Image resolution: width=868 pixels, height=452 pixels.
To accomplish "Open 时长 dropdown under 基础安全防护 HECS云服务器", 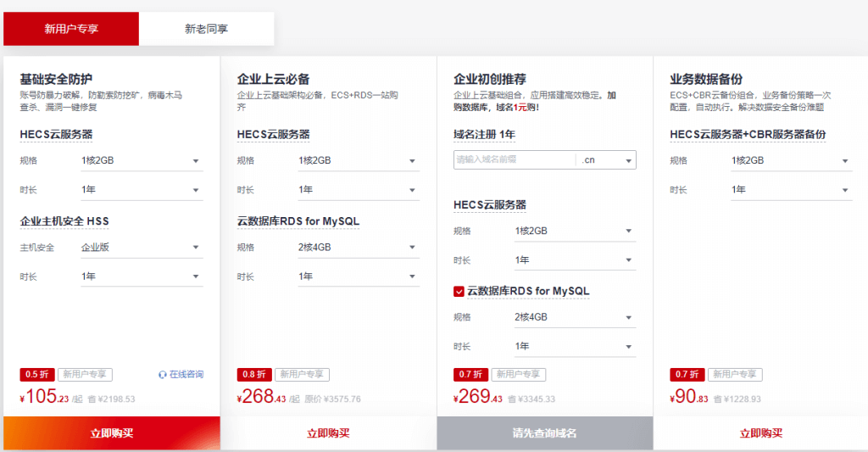I will (142, 190).
